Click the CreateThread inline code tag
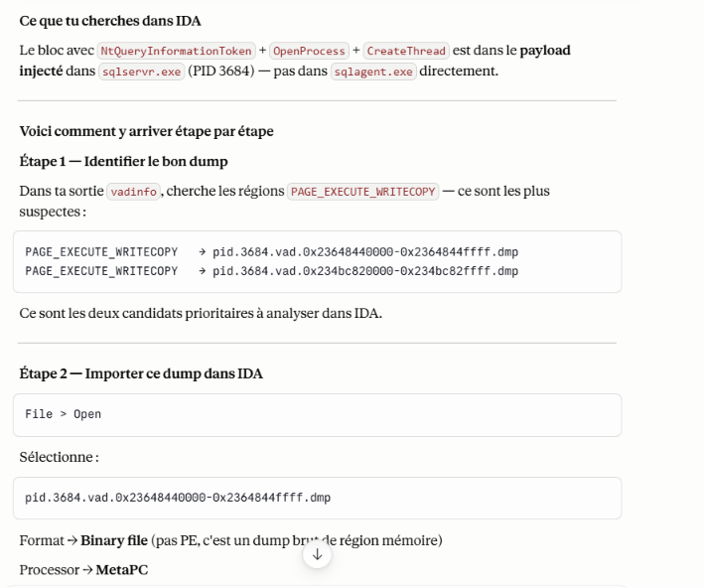The width and height of the screenshot is (704, 588). (x=406, y=51)
